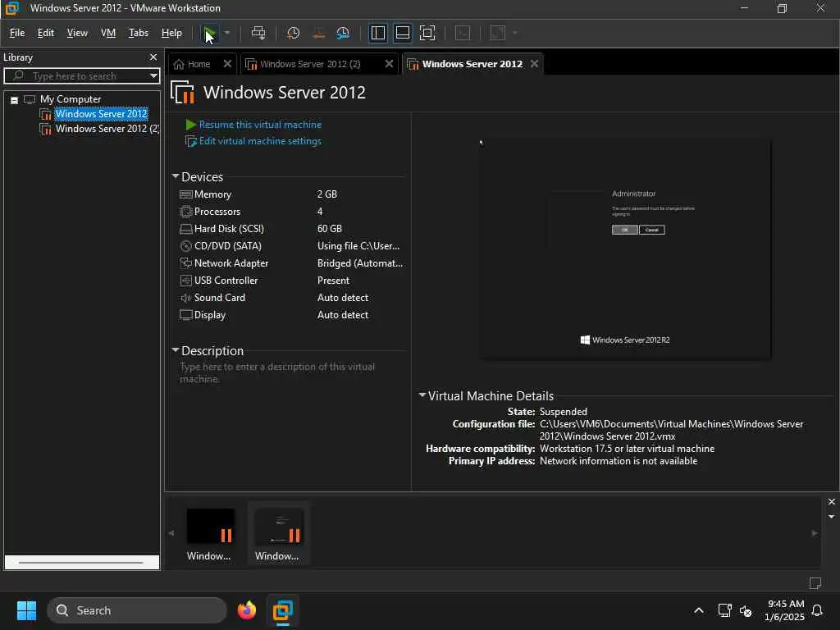Image resolution: width=840 pixels, height=630 pixels.
Task: Toggle the library sidebar view button
Action: 377,33
